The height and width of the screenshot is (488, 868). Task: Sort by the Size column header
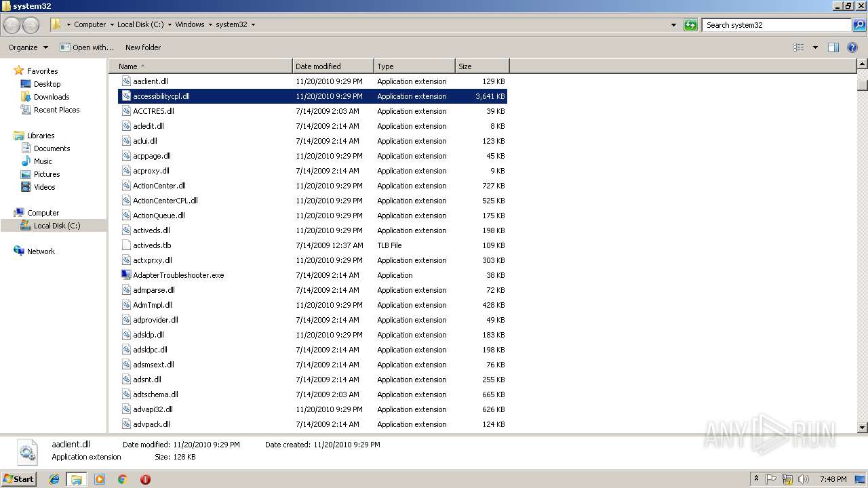pyautogui.click(x=482, y=66)
